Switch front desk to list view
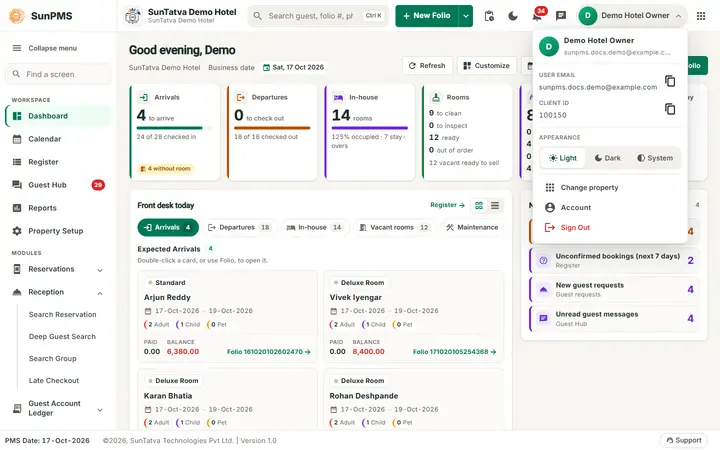Viewport: 720px width, 450px height. coord(495,205)
